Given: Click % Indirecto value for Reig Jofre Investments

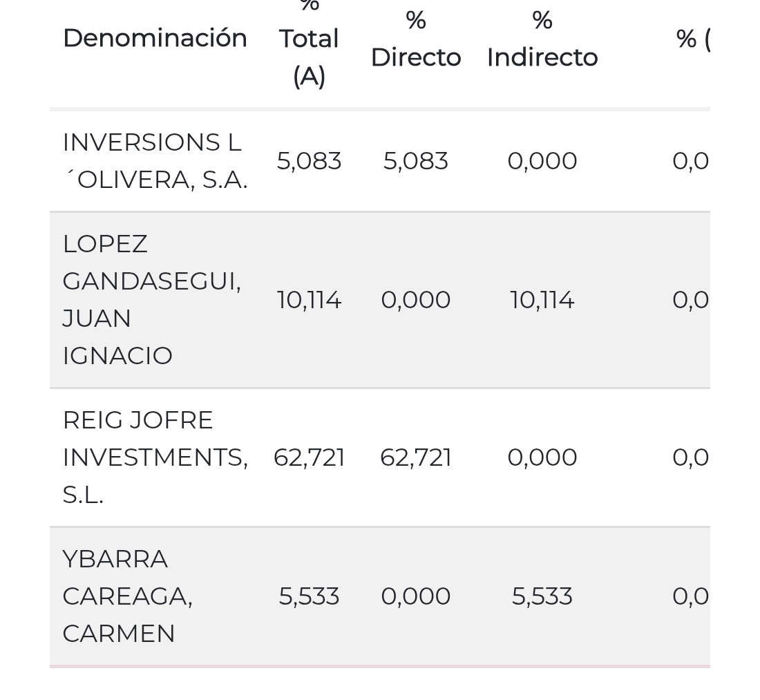Looking at the screenshot, I should click(542, 457).
